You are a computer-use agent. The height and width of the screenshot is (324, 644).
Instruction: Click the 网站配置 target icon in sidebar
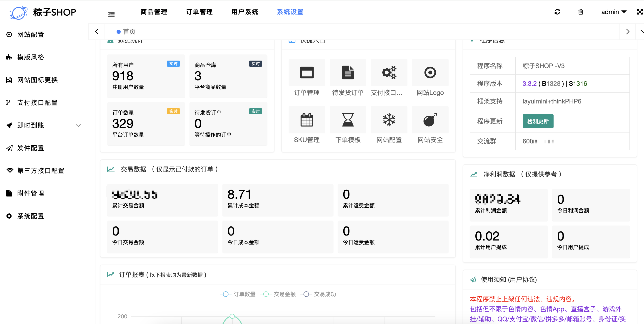[9, 34]
